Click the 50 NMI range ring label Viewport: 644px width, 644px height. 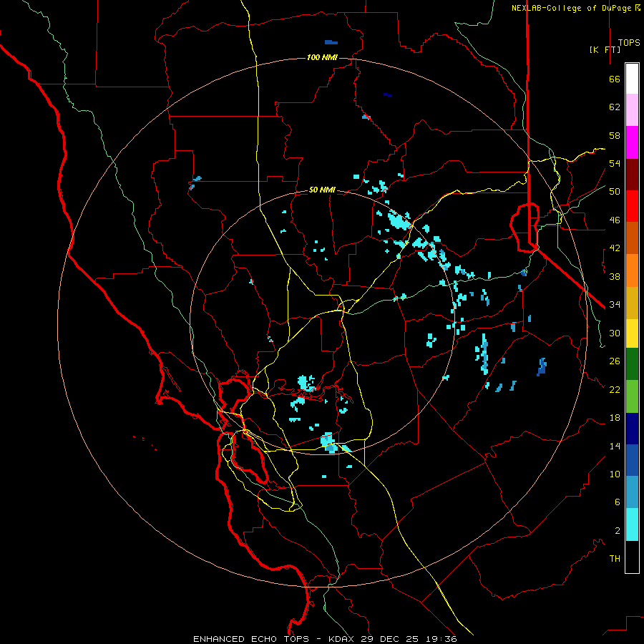pos(322,190)
